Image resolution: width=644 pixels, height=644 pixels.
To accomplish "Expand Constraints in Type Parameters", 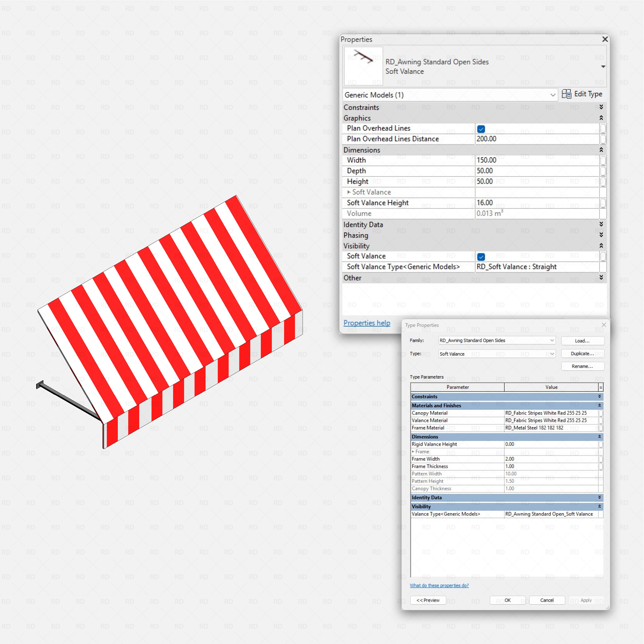I will pyautogui.click(x=599, y=396).
